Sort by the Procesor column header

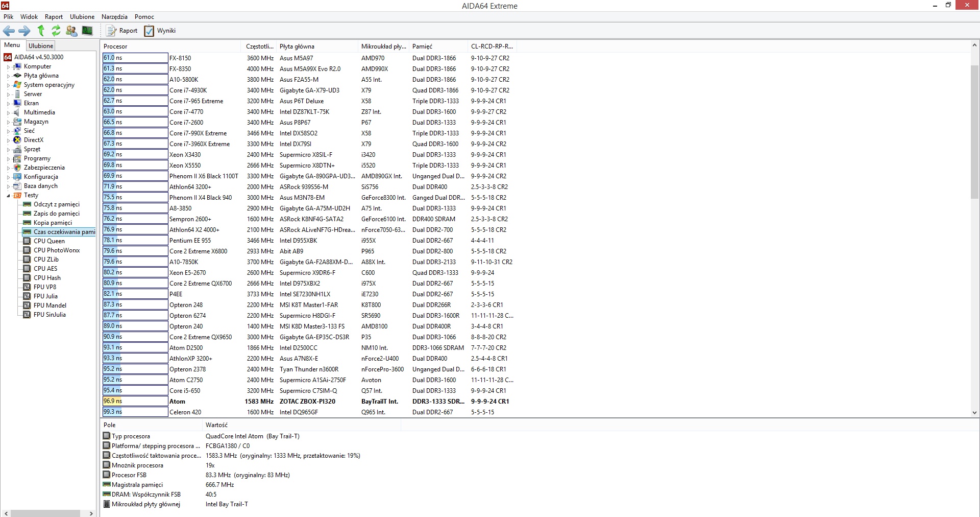[x=171, y=46]
